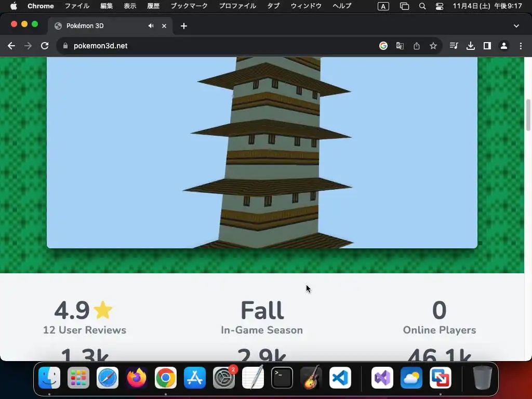Click the date and time in the menu bar

click(x=487, y=6)
